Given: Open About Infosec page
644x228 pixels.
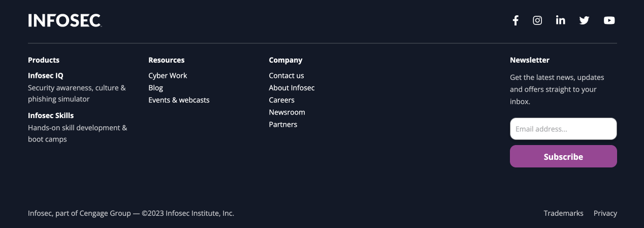Looking at the screenshot, I should coord(292,88).
